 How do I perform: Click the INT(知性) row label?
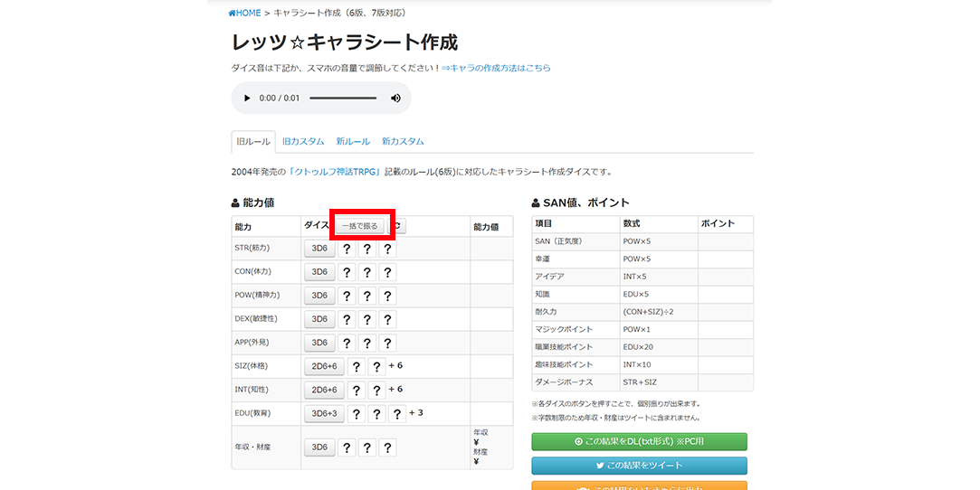252,390
